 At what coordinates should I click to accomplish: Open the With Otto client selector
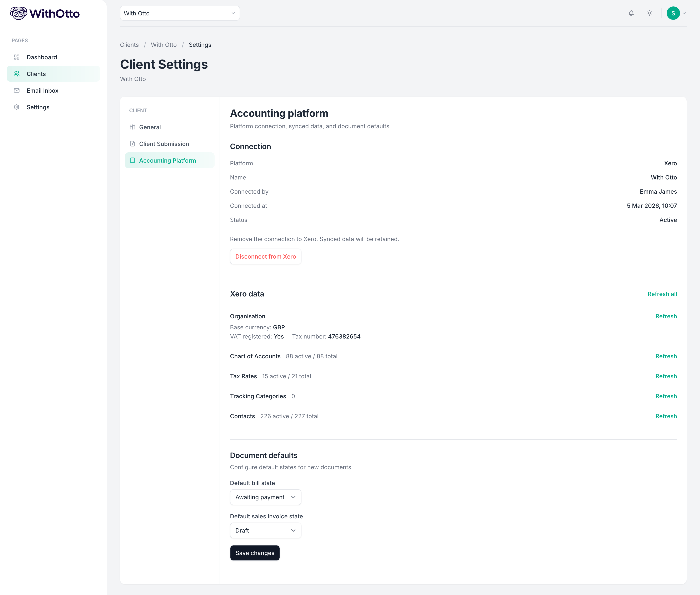[x=180, y=13]
